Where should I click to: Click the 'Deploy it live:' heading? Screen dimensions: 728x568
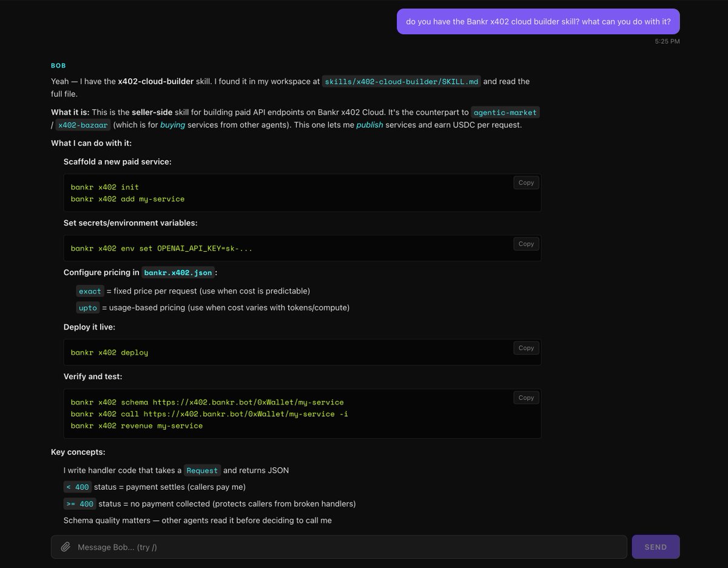click(89, 327)
